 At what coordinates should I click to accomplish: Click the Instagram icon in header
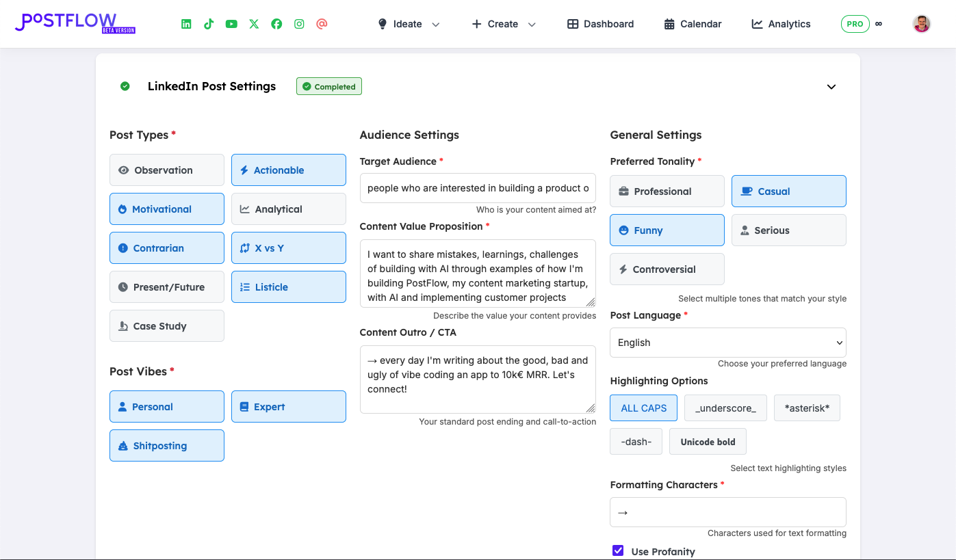coord(299,24)
